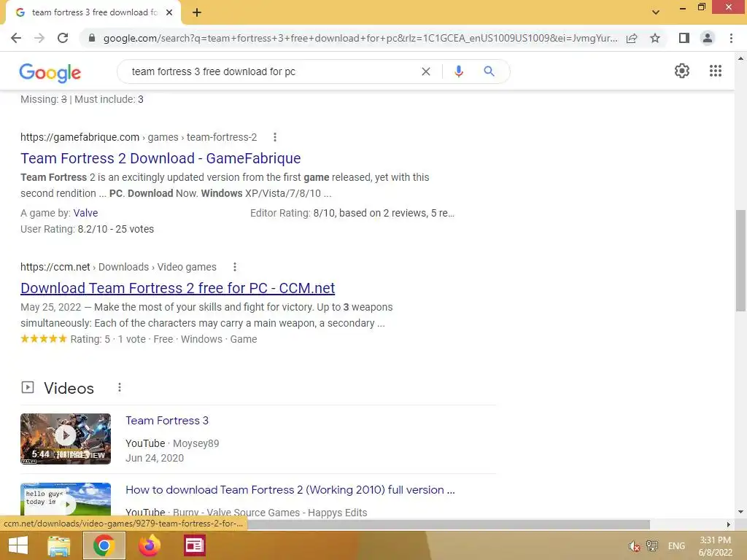Open options for the gamefabrique.com result
Viewport: 747px width, 560px height.
[x=275, y=137]
